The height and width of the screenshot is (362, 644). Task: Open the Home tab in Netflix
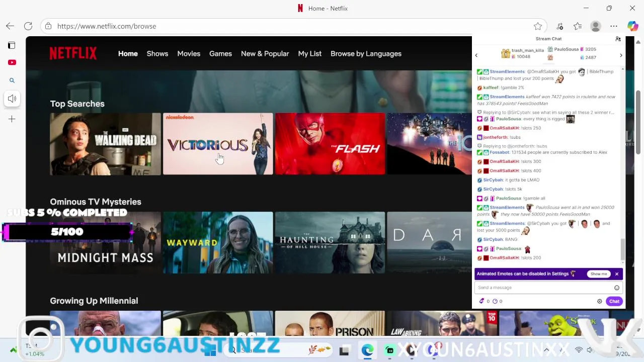click(x=128, y=54)
